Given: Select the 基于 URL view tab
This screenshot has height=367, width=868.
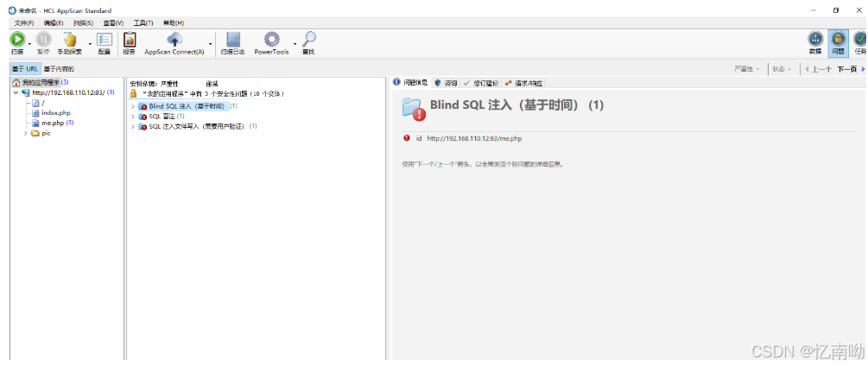Looking at the screenshot, I should coord(25,69).
